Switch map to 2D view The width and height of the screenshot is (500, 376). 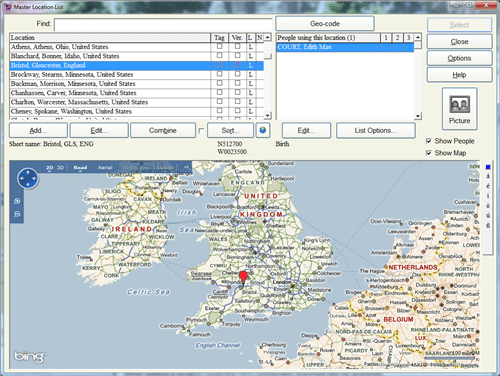click(x=50, y=167)
